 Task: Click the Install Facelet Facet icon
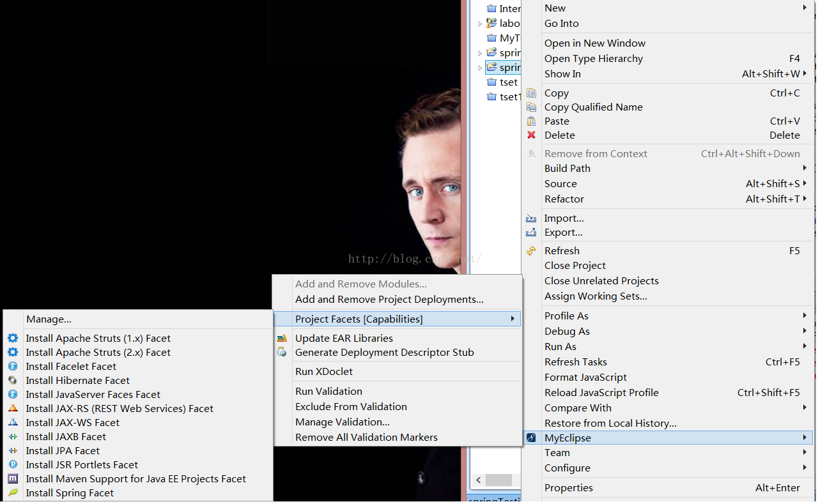click(x=13, y=367)
